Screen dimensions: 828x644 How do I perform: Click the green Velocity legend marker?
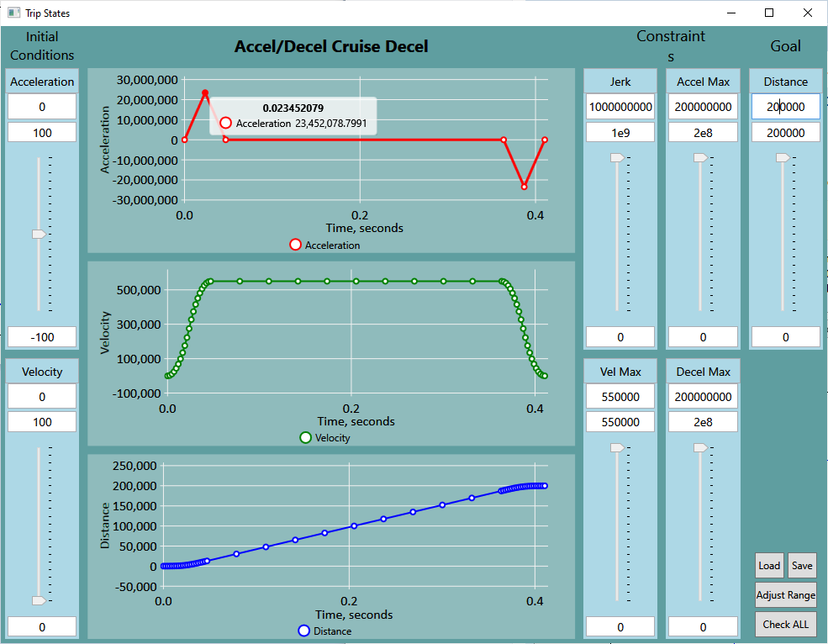point(305,437)
